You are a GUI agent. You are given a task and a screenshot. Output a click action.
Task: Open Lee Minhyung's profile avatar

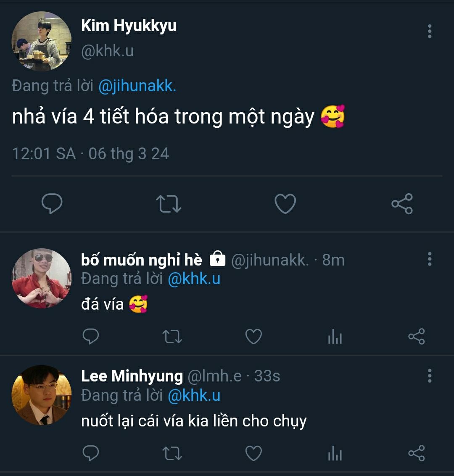pos(41,395)
